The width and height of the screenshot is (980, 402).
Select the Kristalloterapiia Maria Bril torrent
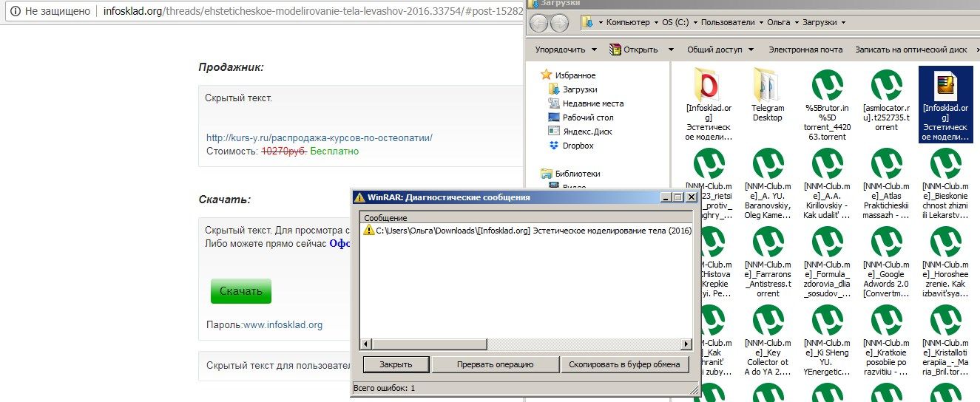tap(945, 340)
